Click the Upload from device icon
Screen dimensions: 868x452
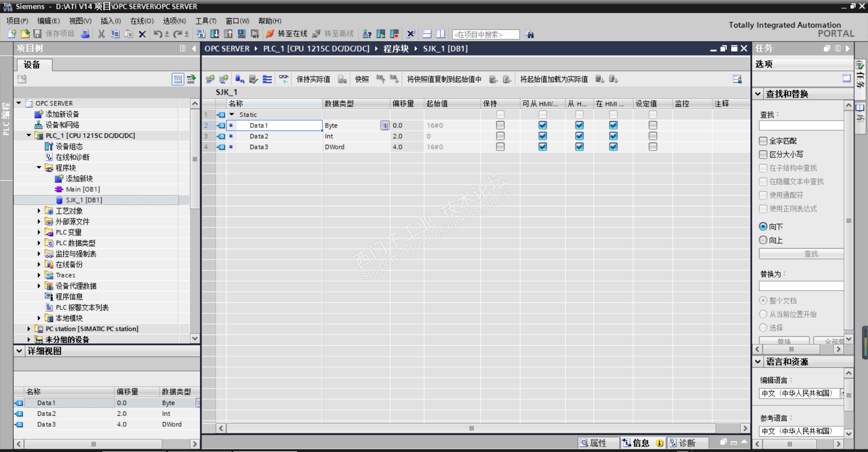pyautogui.click(x=228, y=34)
